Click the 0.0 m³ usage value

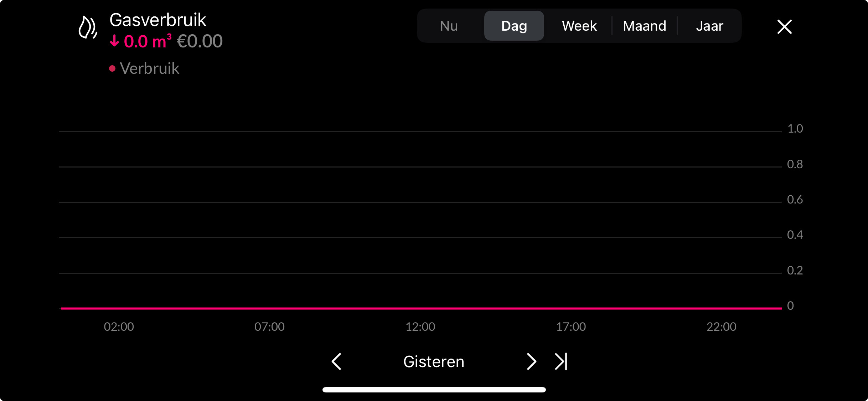coord(148,41)
